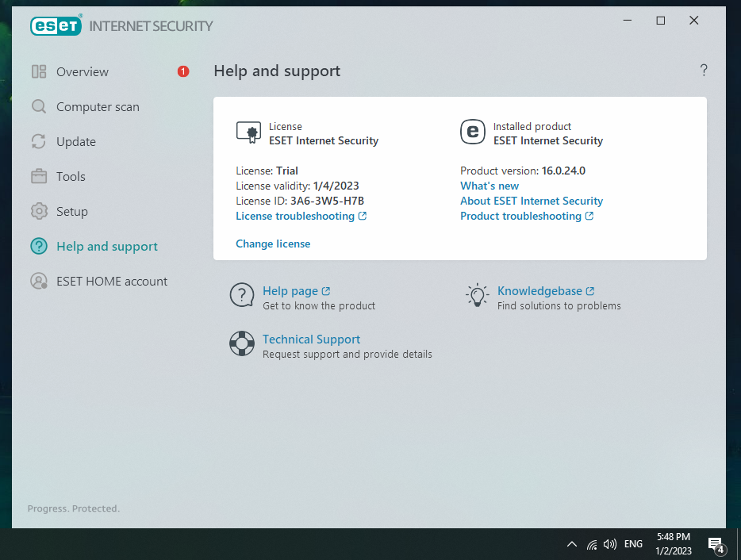Click the external-link icon after Help page

(326, 291)
